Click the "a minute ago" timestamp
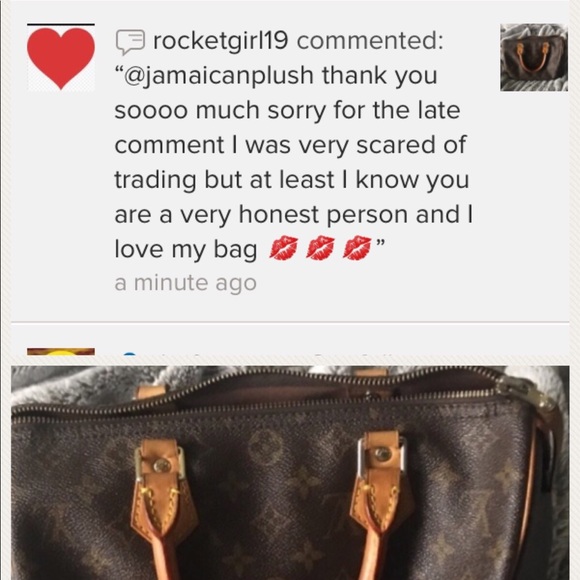The width and height of the screenshot is (580, 580). [x=185, y=283]
